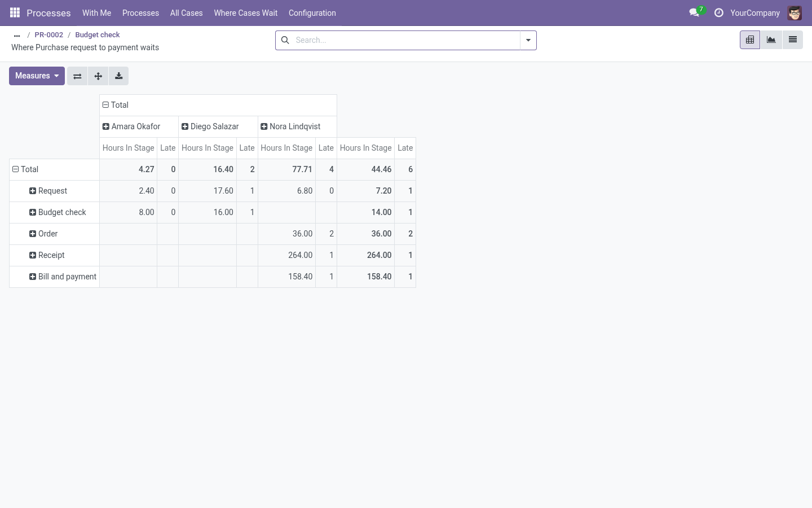Go to PR-0002 breadcrumb
The width and height of the screenshot is (812, 508).
pyautogui.click(x=49, y=35)
